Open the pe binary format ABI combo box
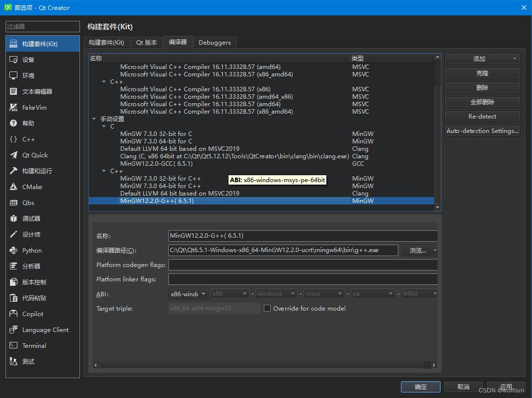The width and height of the screenshot is (532, 398). [x=373, y=294]
